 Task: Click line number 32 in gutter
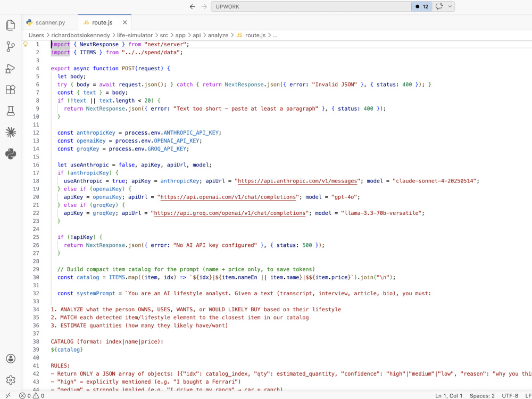coord(36,294)
